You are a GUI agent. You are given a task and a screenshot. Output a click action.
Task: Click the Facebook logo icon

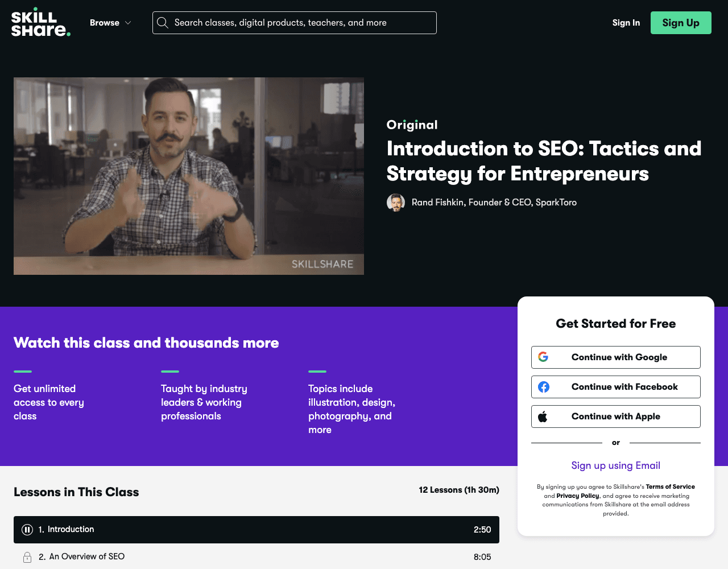[x=544, y=387]
